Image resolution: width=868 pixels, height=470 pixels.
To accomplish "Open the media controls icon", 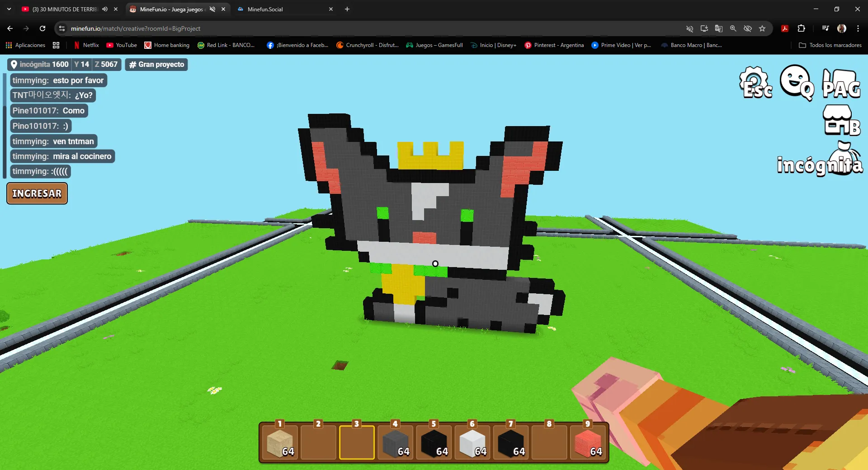I will coord(826,28).
